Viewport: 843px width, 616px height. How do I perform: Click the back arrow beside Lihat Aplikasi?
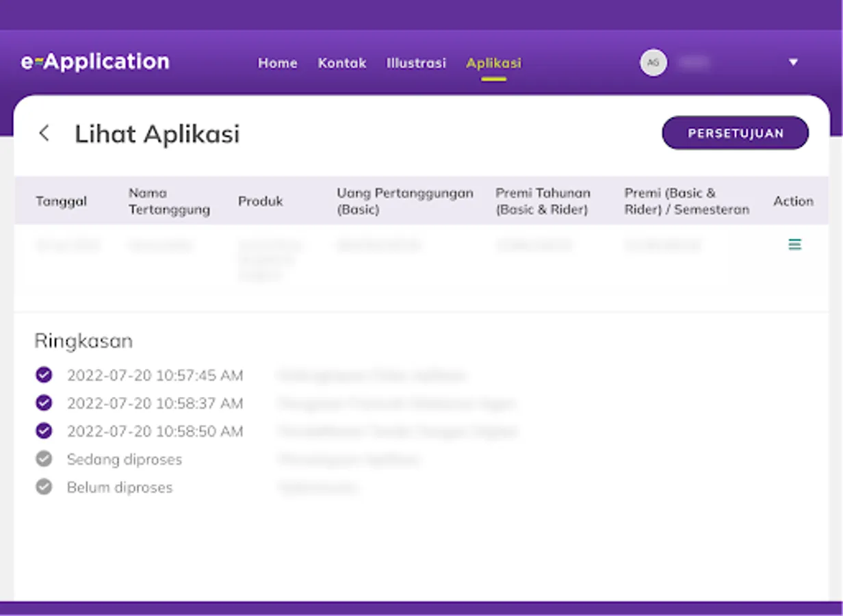(44, 133)
